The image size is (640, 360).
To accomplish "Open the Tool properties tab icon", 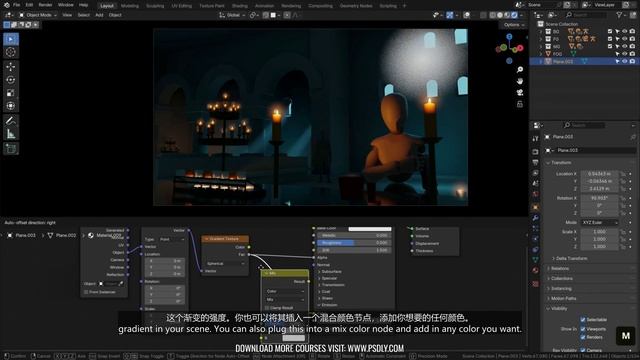I will [536, 139].
